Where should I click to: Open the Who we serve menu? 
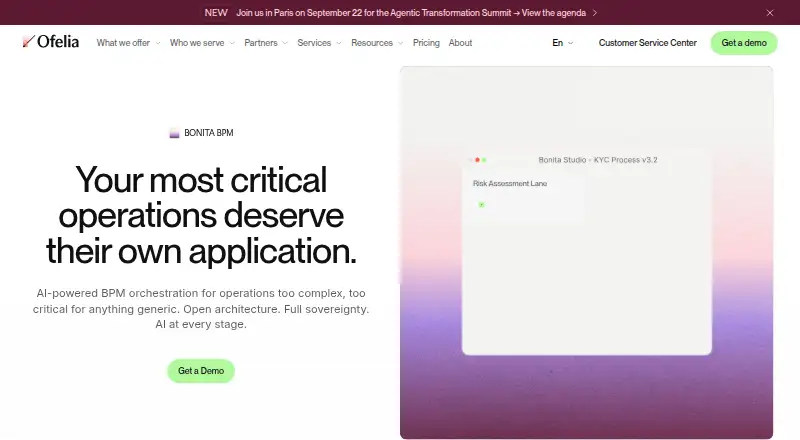click(197, 43)
